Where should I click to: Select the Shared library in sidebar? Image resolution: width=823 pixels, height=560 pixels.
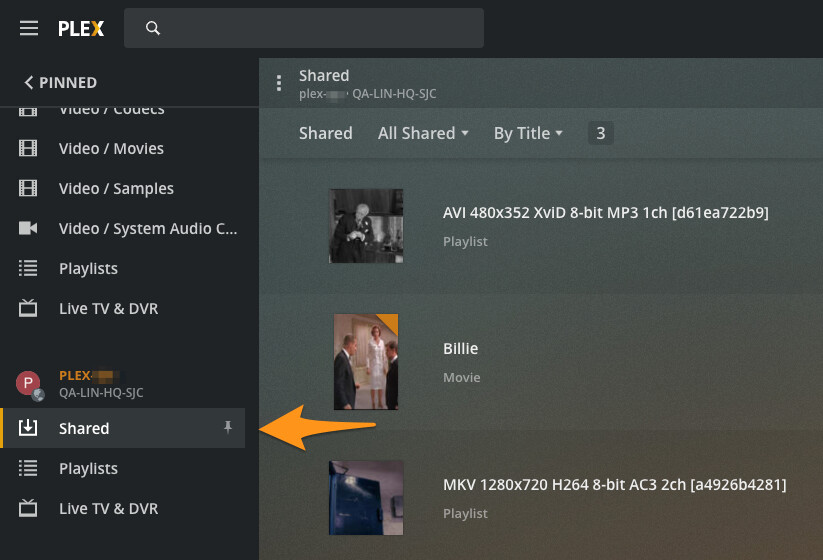pyautogui.click(x=123, y=428)
